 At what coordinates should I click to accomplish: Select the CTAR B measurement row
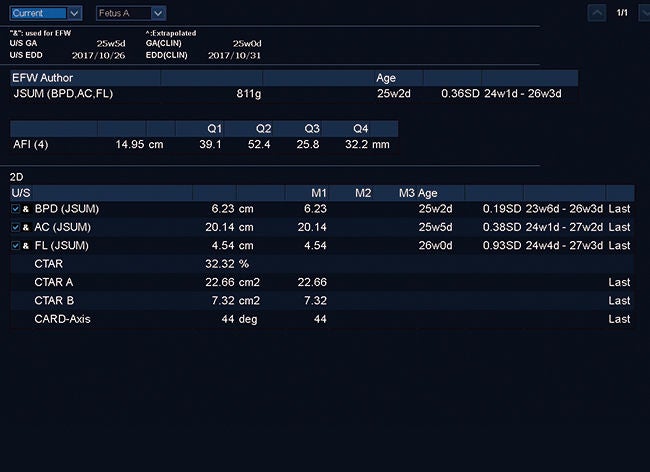(322, 300)
